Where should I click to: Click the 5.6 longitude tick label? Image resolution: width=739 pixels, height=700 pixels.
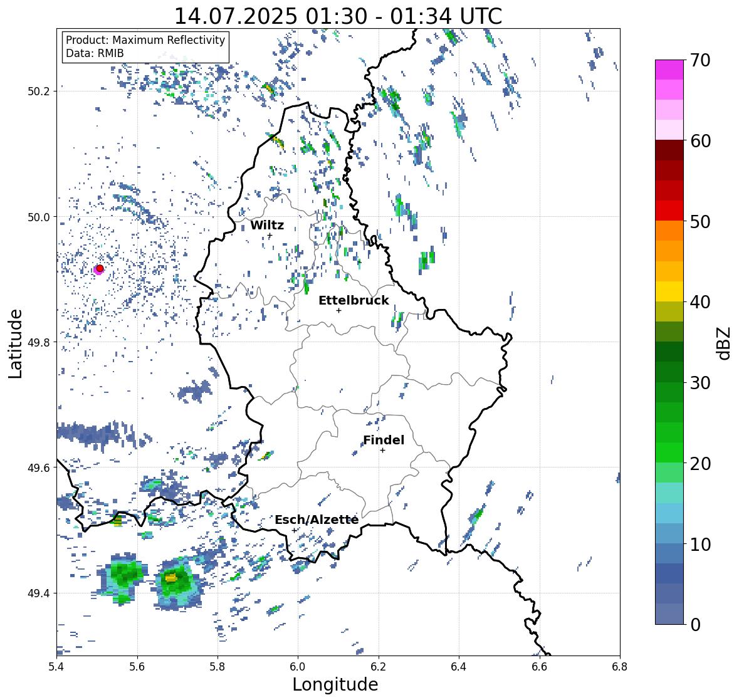point(137,667)
